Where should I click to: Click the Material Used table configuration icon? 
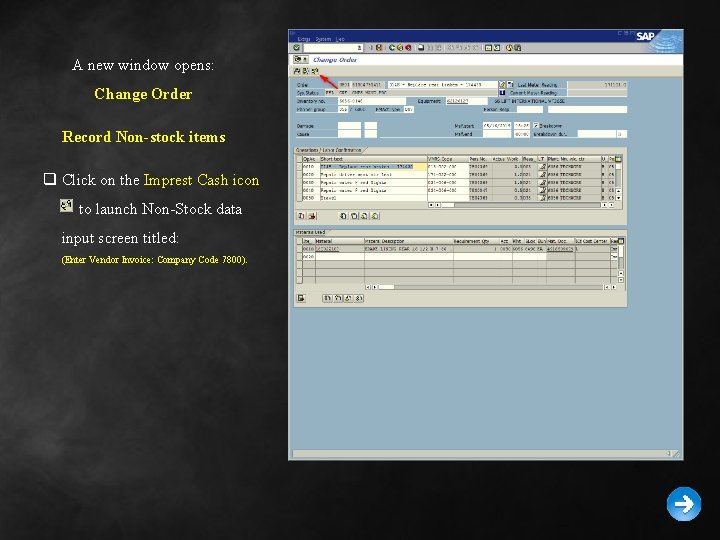(x=621, y=241)
